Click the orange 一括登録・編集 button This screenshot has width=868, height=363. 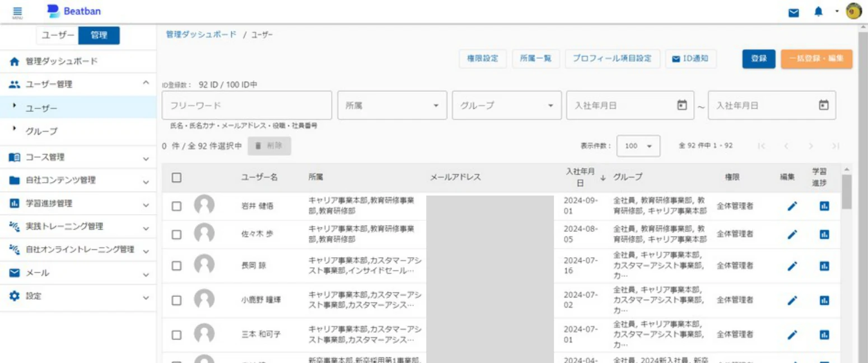816,58
